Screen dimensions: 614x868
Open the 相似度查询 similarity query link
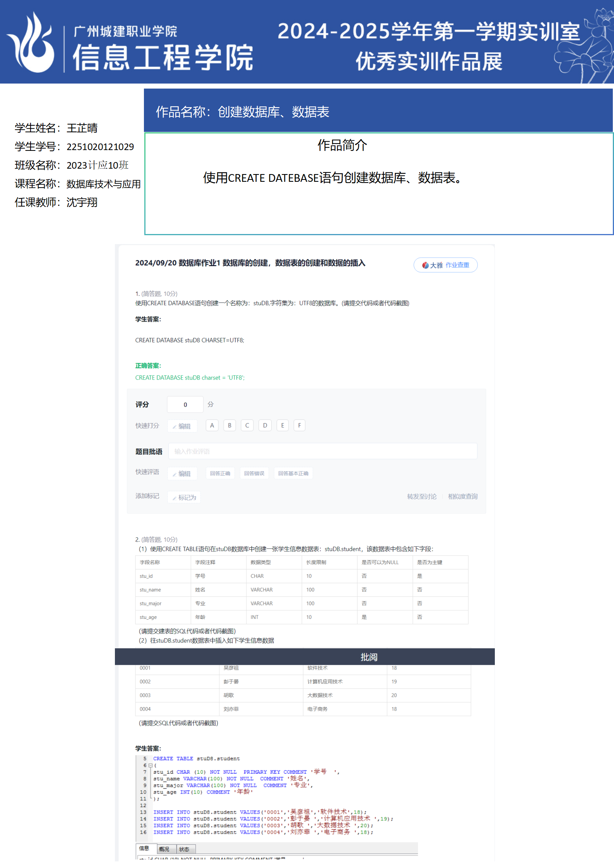(x=462, y=497)
